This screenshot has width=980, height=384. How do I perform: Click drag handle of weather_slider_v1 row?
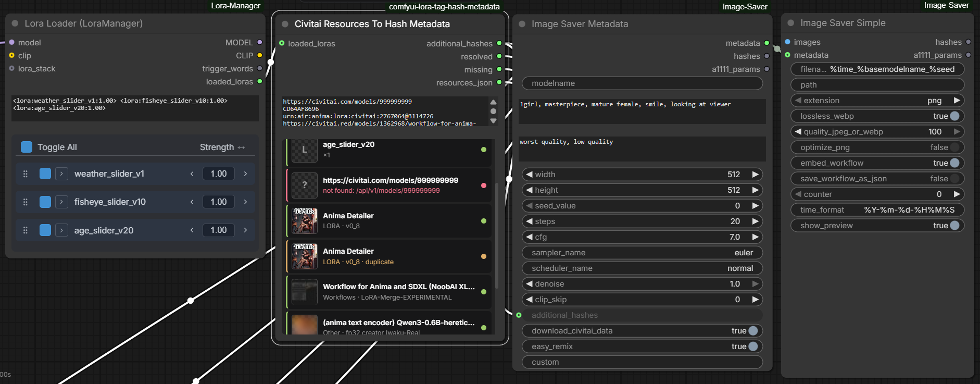tap(26, 174)
